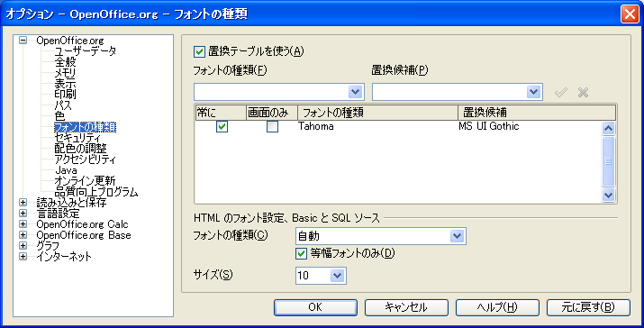Expand the OpenOffice.org Base node
The image size is (644, 328).
[x=23, y=235]
